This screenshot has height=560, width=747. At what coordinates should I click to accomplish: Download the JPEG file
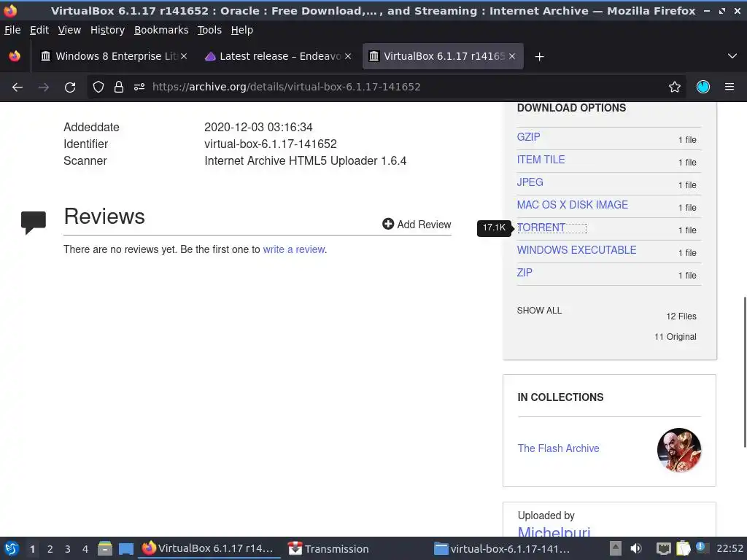coord(530,182)
